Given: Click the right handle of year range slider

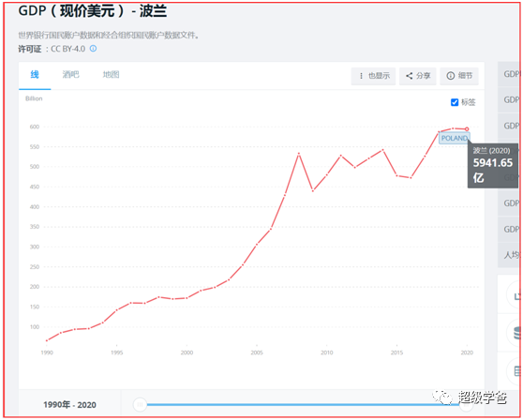Looking at the screenshot, I should click(466, 405).
